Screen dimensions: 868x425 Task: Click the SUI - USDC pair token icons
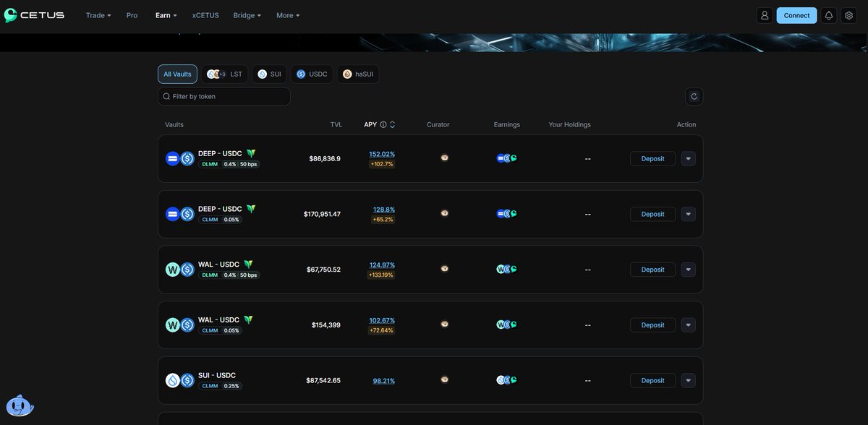(180, 380)
